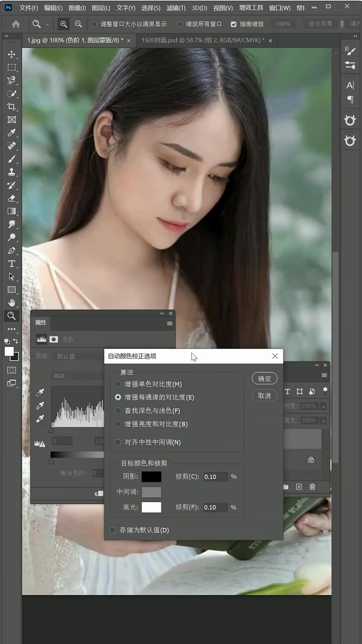Viewport: 362px width, 644px height.
Task: Click the delete layer trash icon
Action: tap(312, 487)
